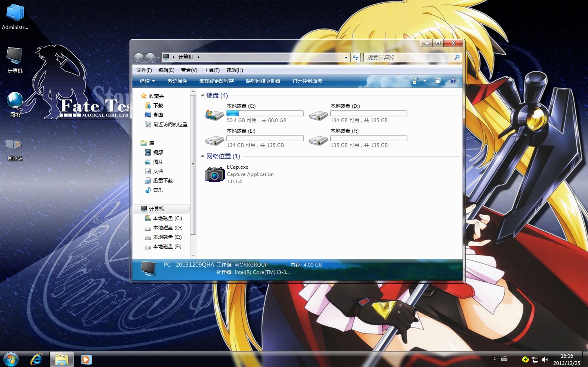Click the network tray icon

tap(535, 360)
